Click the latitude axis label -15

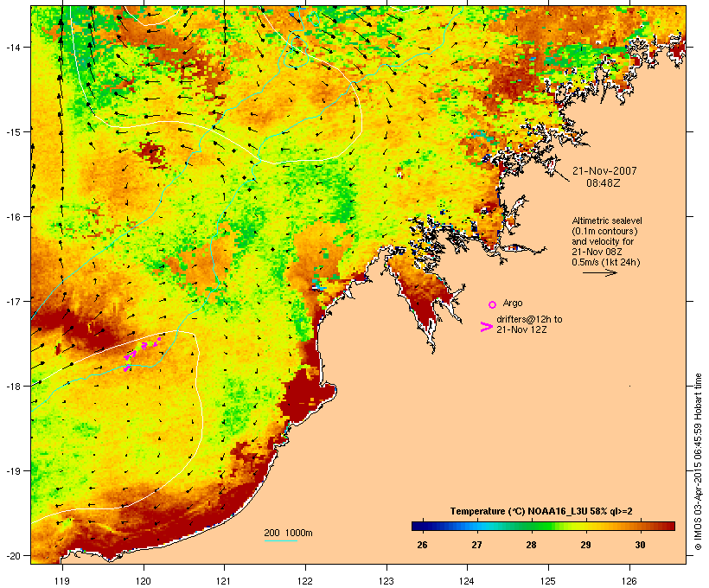coord(12,131)
